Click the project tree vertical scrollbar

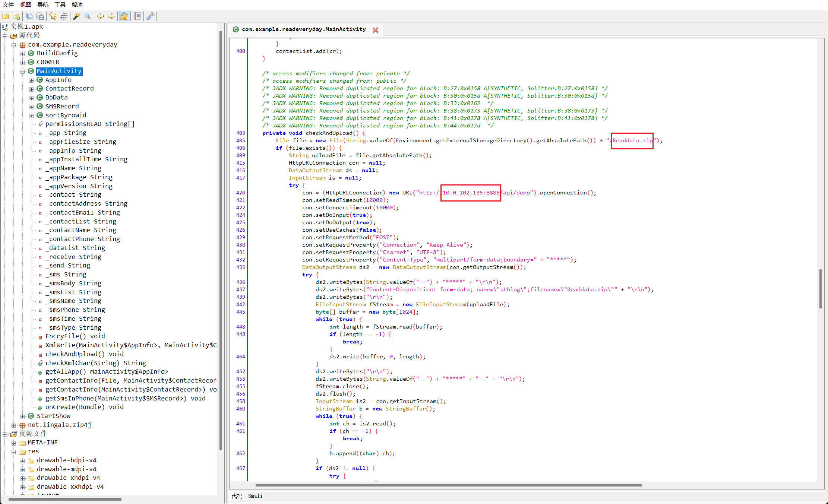[x=221, y=240]
